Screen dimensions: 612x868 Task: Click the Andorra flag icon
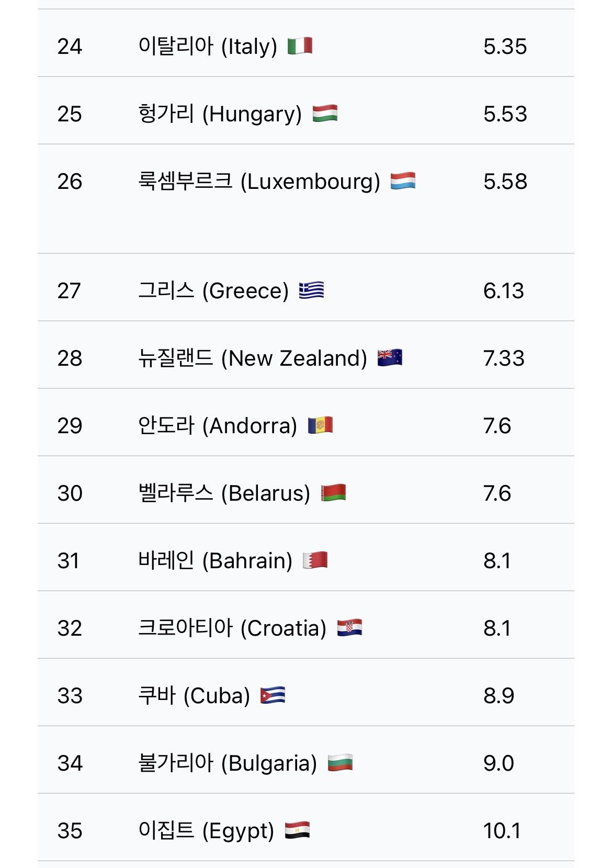click(x=320, y=425)
